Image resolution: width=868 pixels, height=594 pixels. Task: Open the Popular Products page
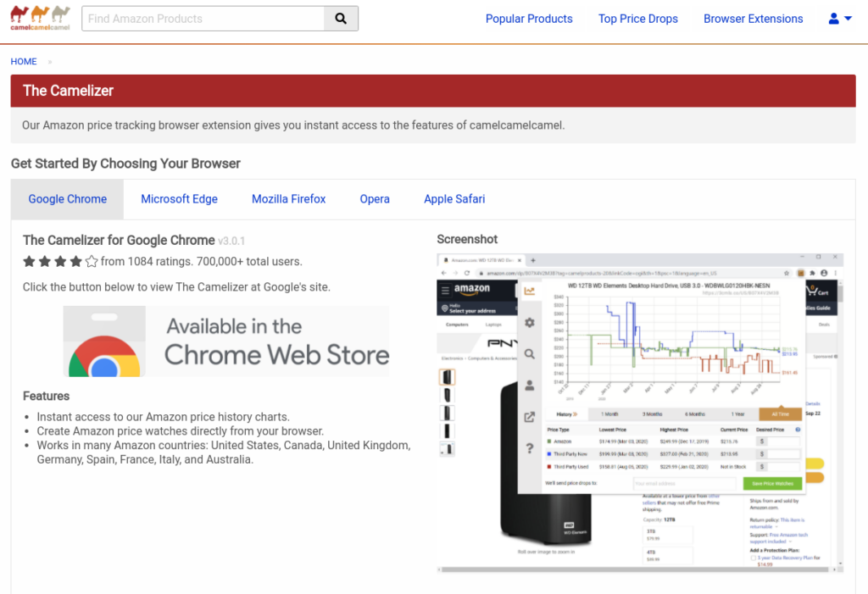coord(529,19)
